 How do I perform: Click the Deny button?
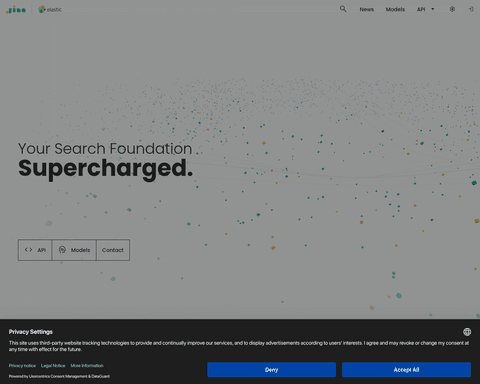tap(271, 370)
